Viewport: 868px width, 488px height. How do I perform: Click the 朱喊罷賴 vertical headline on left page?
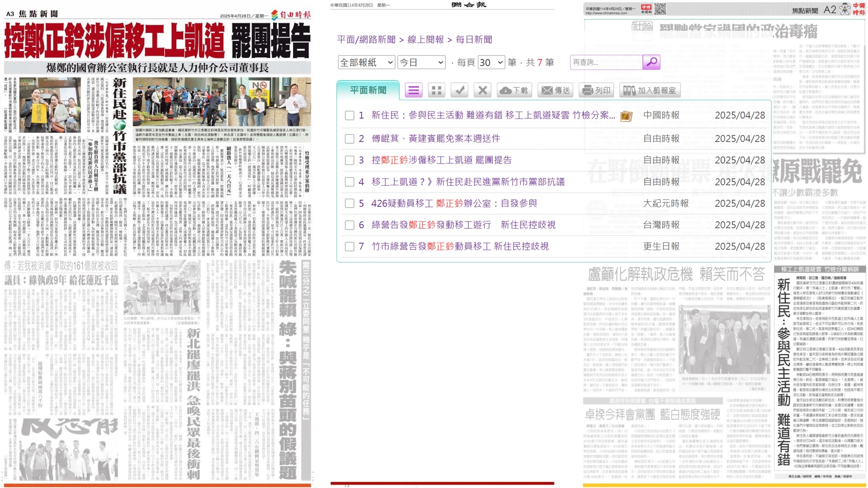pos(288,370)
